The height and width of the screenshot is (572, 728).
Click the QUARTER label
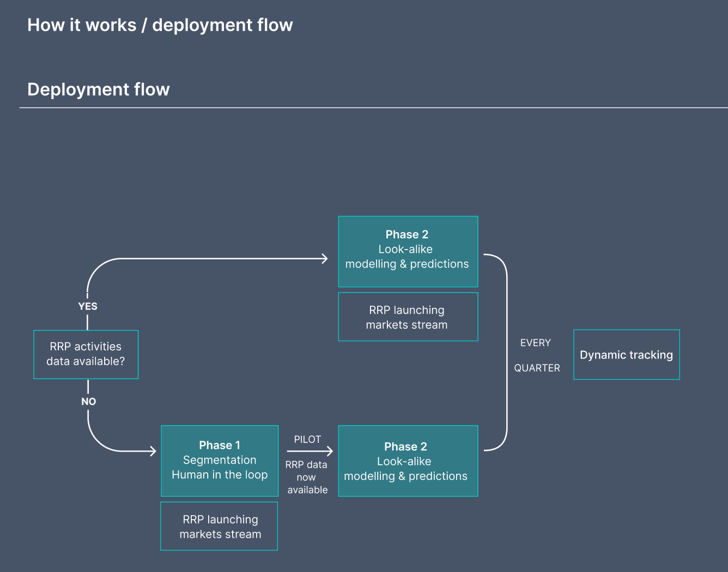tap(537, 368)
